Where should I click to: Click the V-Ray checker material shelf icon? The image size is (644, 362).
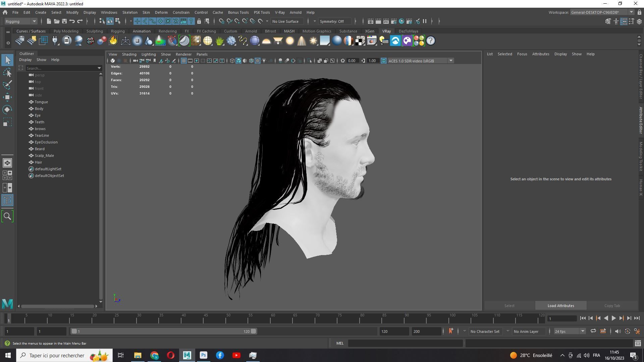pyautogui.click(x=360, y=41)
